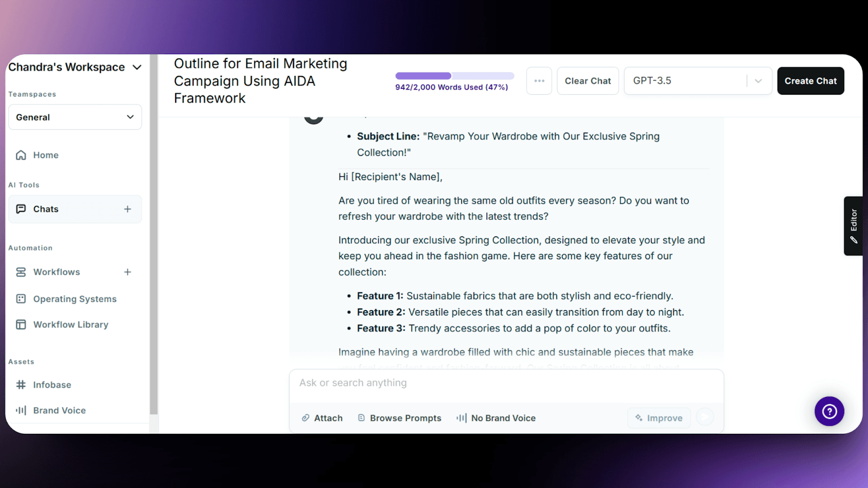The height and width of the screenshot is (488, 868).
Task: Open the General teamspace dropdown
Action: [75, 117]
